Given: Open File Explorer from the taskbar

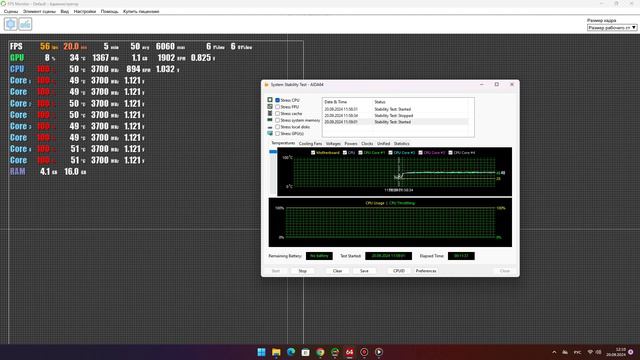Looking at the screenshot, I should [276, 352].
